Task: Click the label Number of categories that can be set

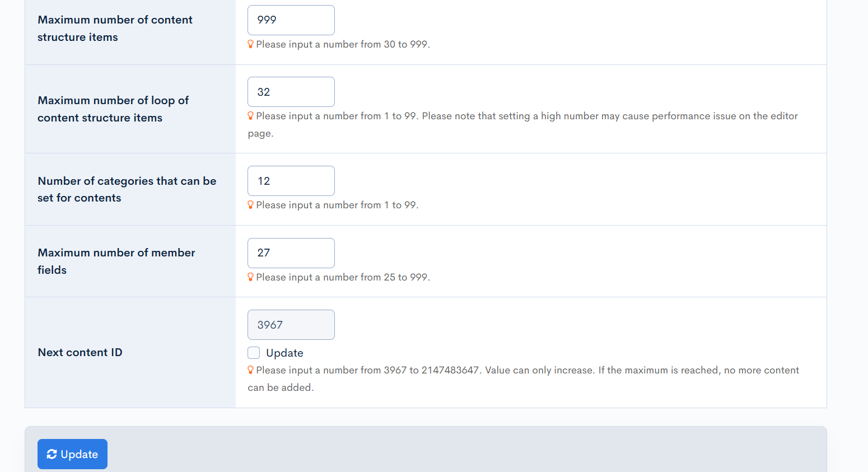Action: point(127,189)
